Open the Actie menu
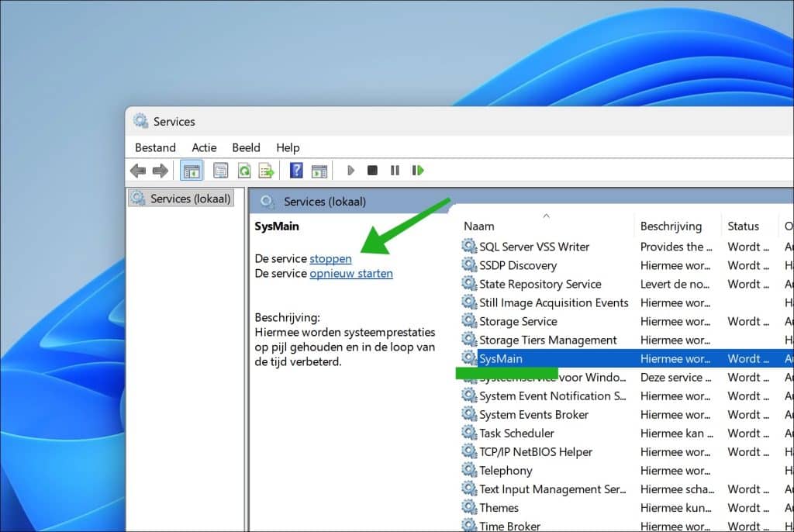794x532 pixels. coord(204,147)
